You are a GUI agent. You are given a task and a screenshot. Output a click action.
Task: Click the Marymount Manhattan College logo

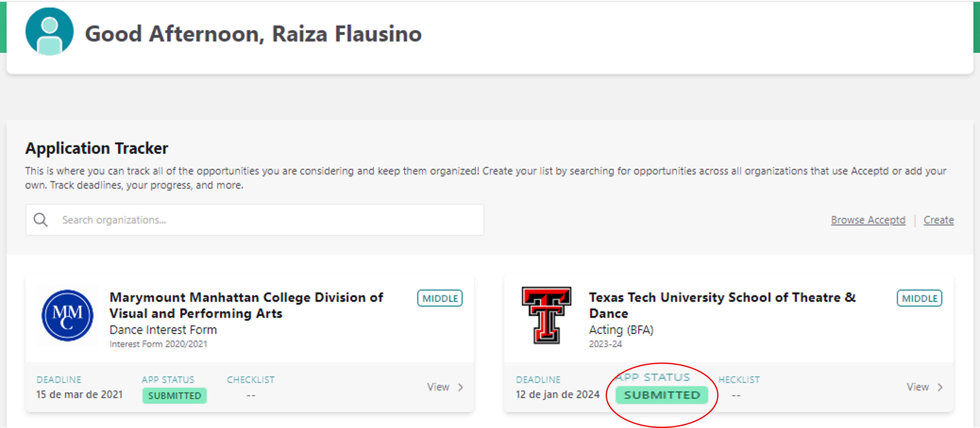point(67,316)
